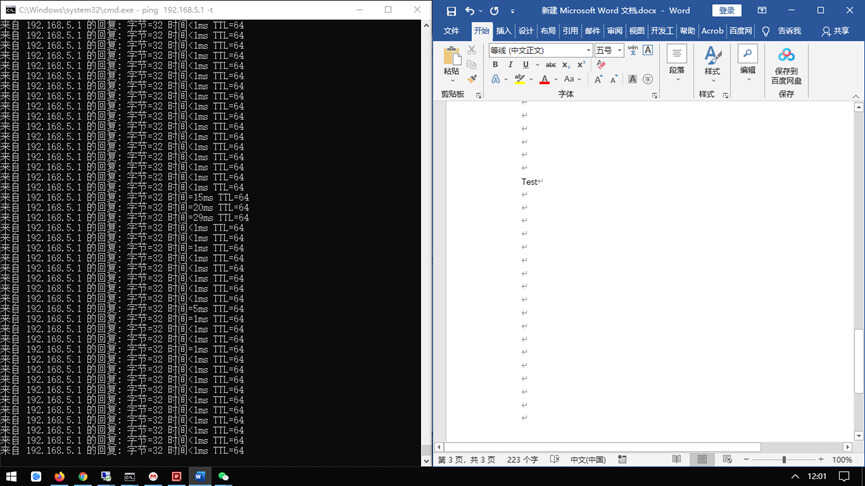Click the red font color swatch
This screenshot has height=486, width=865.
tap(544, 80)
